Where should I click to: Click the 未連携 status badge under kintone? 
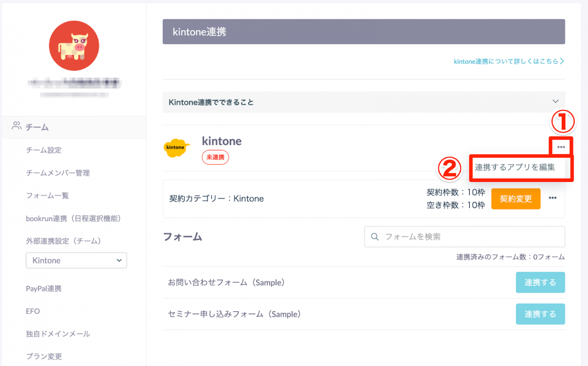(x=215, y=157)
